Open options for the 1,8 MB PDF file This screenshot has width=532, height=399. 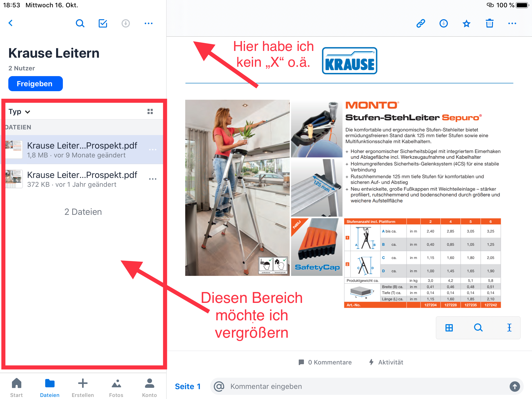pos(153,150)
